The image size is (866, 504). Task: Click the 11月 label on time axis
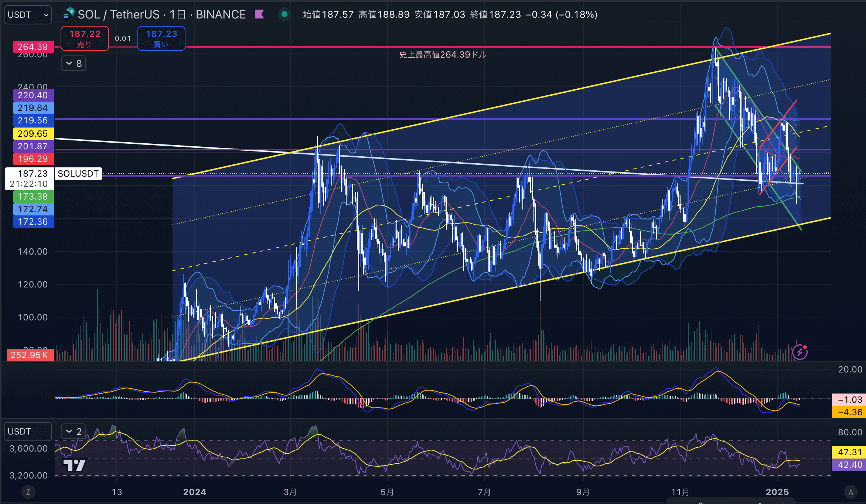pyautogui.click(x=680, y=492)
